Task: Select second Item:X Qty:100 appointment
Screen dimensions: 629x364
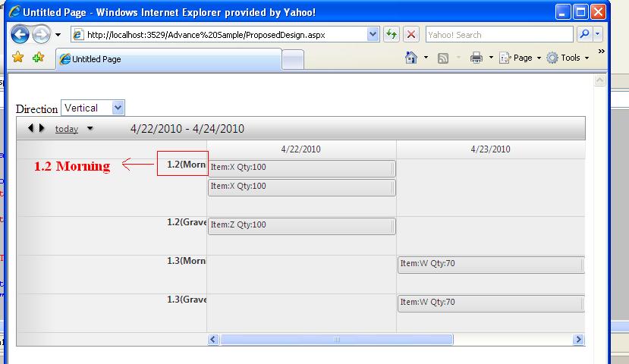Action: tap(302, 187)
